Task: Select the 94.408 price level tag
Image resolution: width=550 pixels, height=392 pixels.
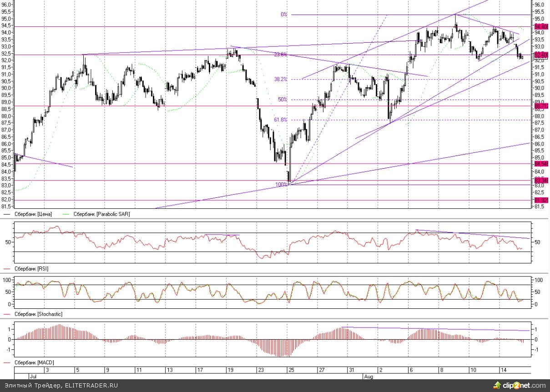Action: tap(540, 27)
